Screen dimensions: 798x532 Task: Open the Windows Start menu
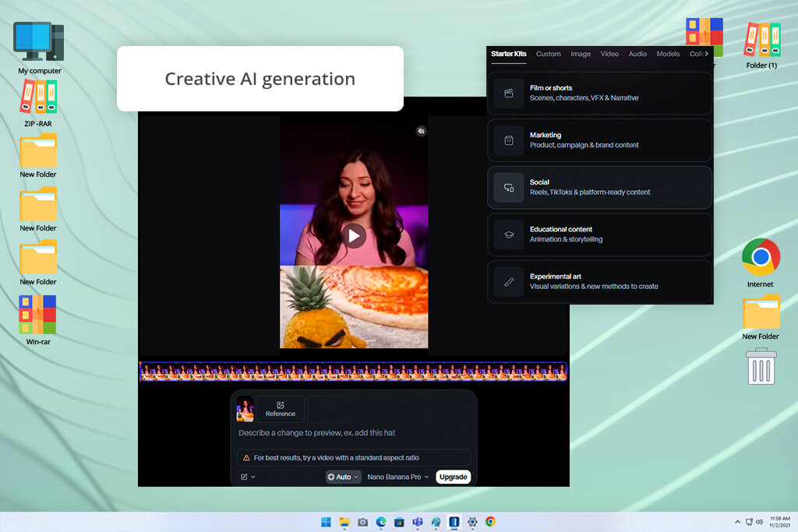327,522
